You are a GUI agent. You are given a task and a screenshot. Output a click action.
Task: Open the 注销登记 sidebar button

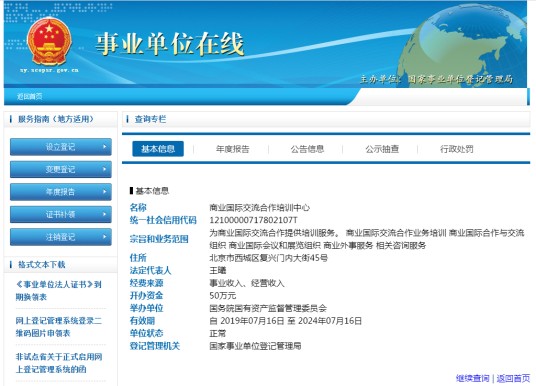tap(61, 237)
